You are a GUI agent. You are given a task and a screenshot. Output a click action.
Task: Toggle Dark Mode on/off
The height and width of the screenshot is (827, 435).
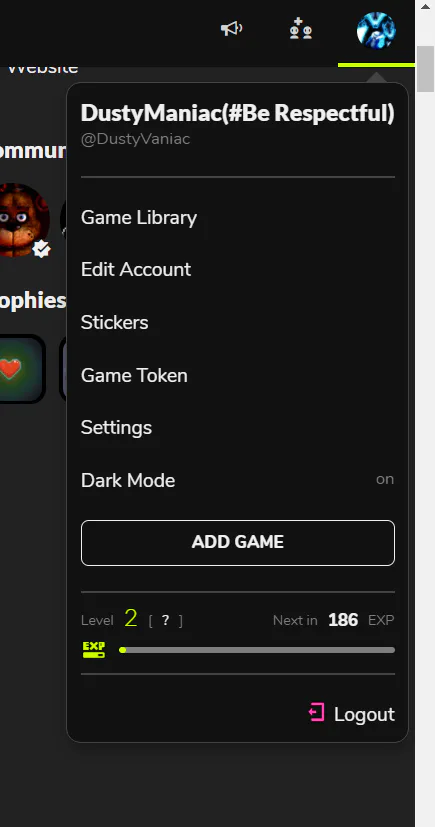(237, 480)
